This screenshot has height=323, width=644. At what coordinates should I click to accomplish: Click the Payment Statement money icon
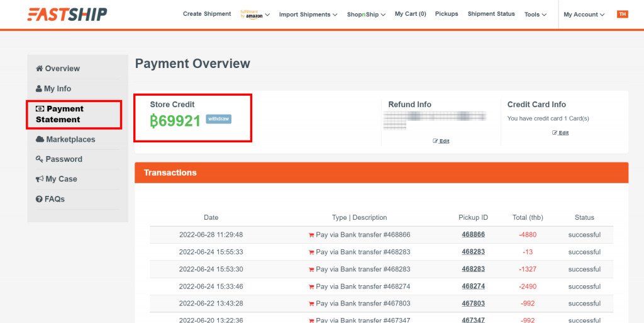pos(40,109)
